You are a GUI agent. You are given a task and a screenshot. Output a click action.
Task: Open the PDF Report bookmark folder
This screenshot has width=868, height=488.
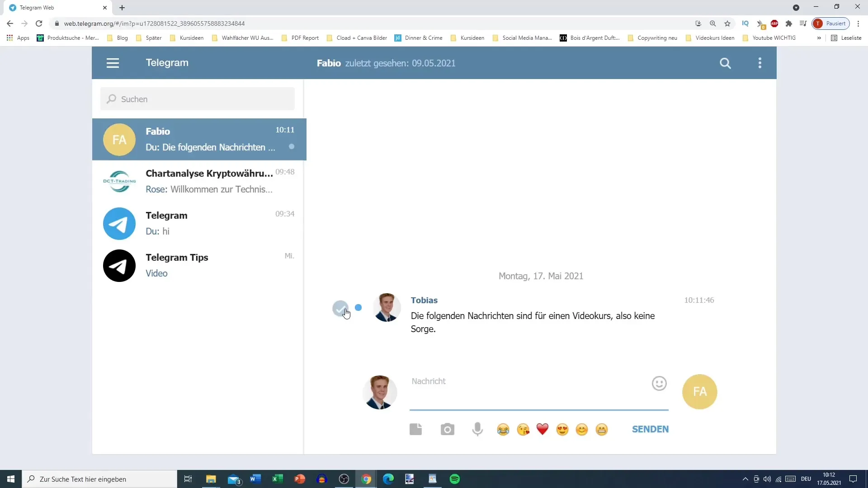[300, 38]
